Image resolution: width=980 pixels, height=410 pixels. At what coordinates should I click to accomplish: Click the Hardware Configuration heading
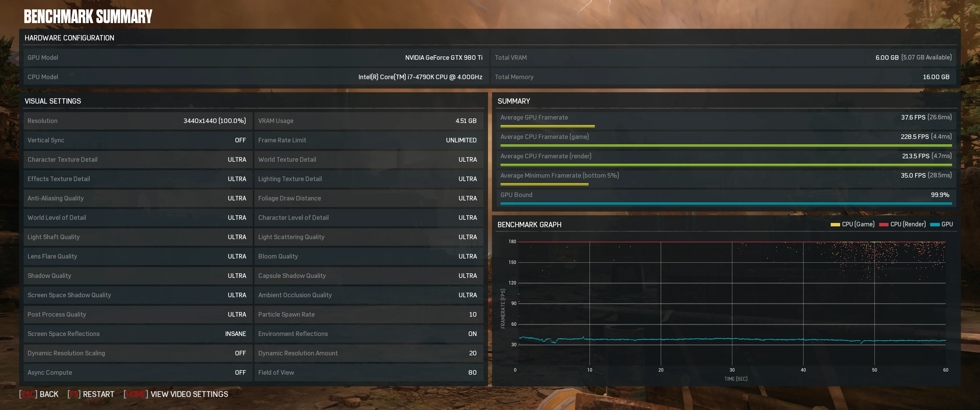pos(69,38)
